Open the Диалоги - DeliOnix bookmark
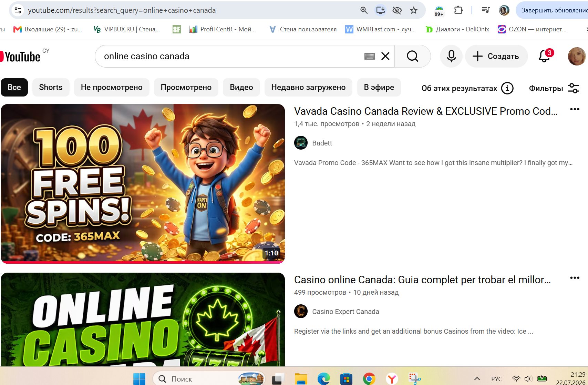This screenshot has width=588, height=385. 457,29
